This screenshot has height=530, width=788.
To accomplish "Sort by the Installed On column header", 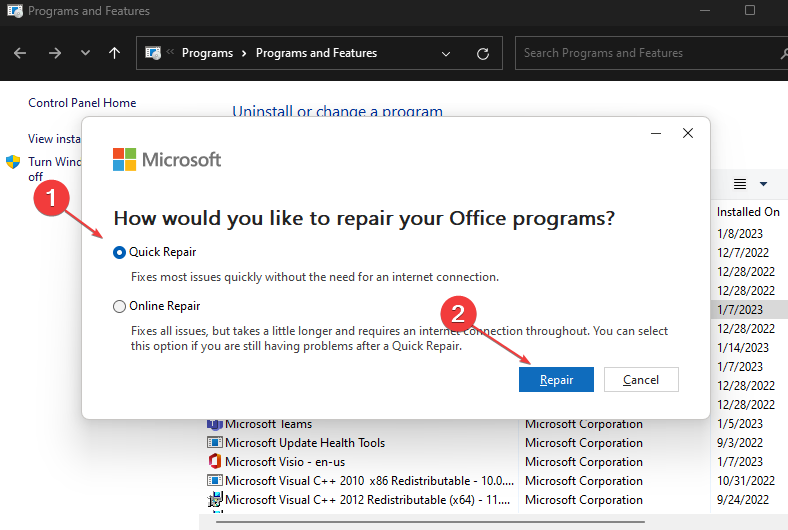I will click(x=748, y=212).
